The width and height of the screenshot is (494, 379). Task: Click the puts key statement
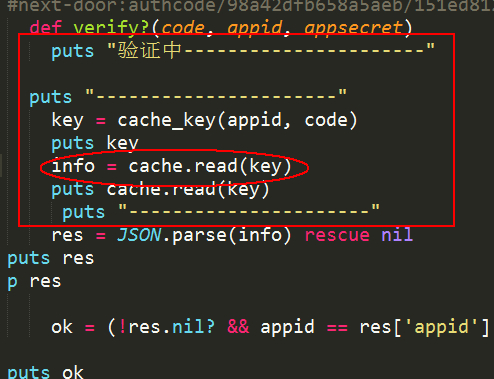(x=95, y=143)
